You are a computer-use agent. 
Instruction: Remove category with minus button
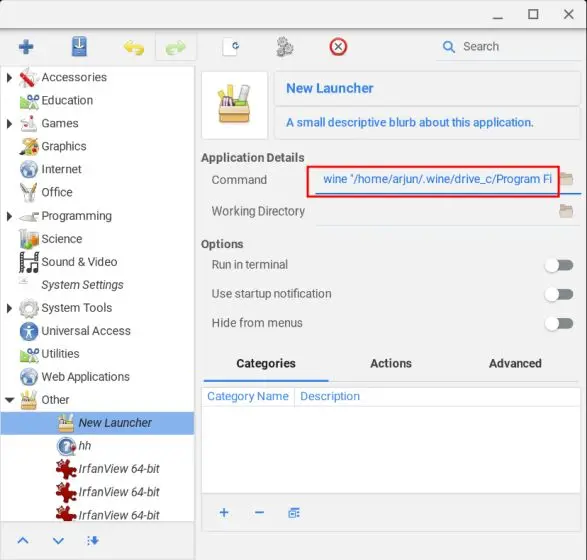point(259,512)
